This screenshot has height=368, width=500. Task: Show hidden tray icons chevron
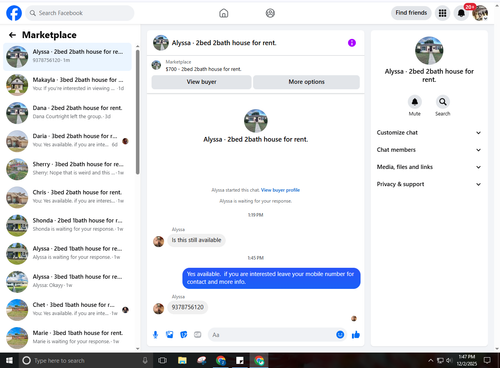(431, 360)
